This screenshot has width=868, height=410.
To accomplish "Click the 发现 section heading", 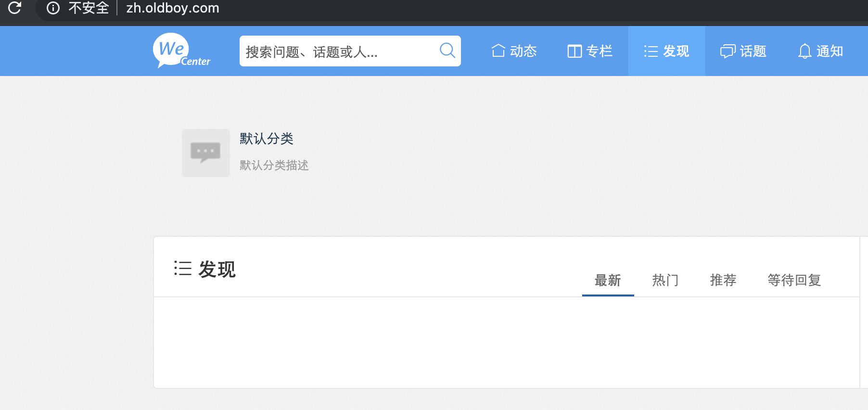I will click(x=217, y=269).
